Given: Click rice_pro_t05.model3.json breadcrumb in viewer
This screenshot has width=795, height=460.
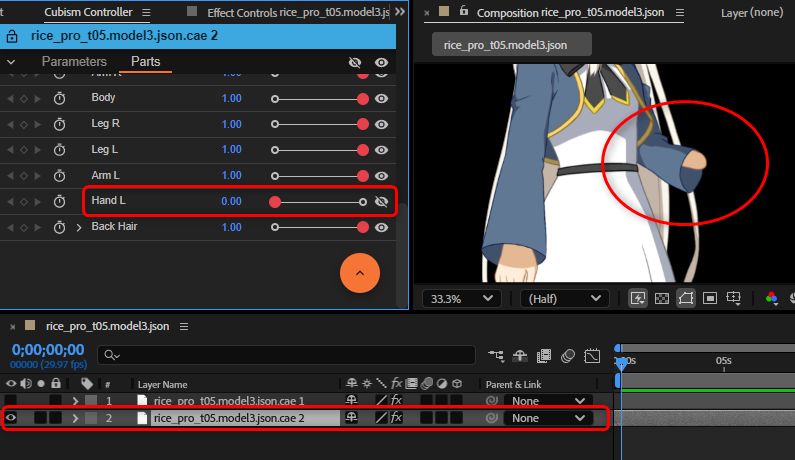Looking at the screenshot, I should [x=512, y=45].
